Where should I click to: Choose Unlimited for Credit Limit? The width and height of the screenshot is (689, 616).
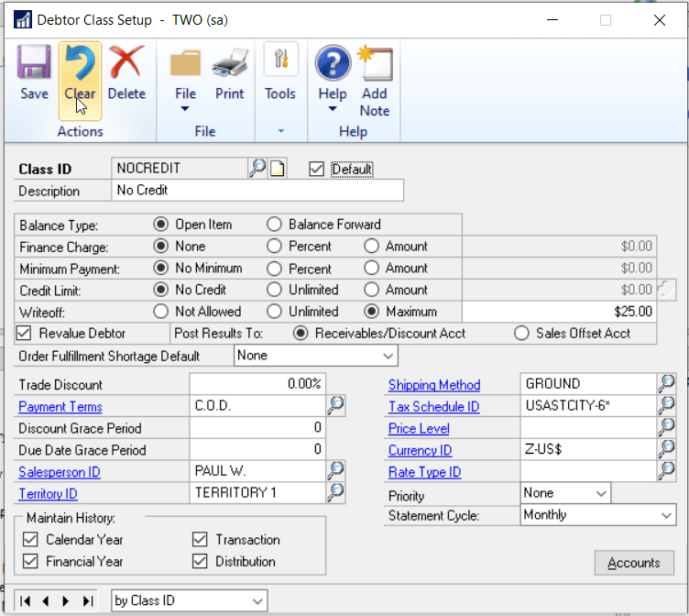pyautogui.click(x=274, y=290)
